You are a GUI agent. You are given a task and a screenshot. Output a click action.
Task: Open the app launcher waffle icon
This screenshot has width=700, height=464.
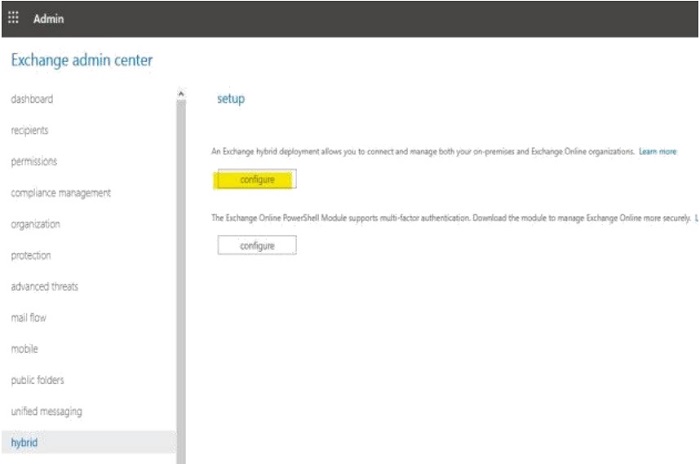point(13,18)
